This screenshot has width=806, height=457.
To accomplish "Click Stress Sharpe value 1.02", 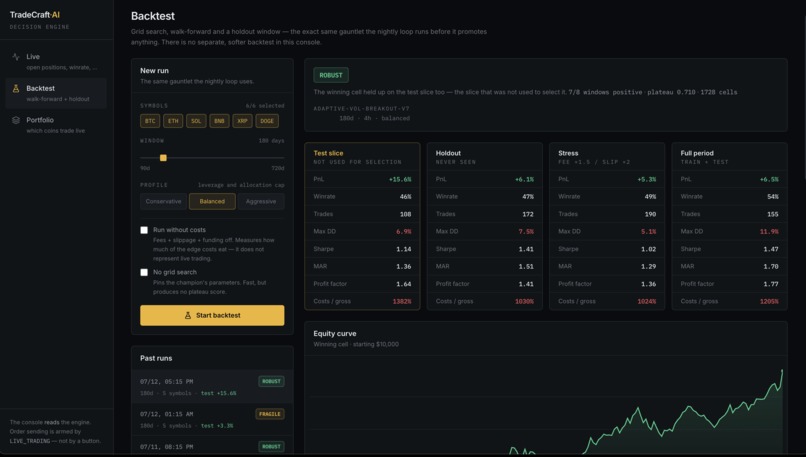I will (x=649, y=249).
